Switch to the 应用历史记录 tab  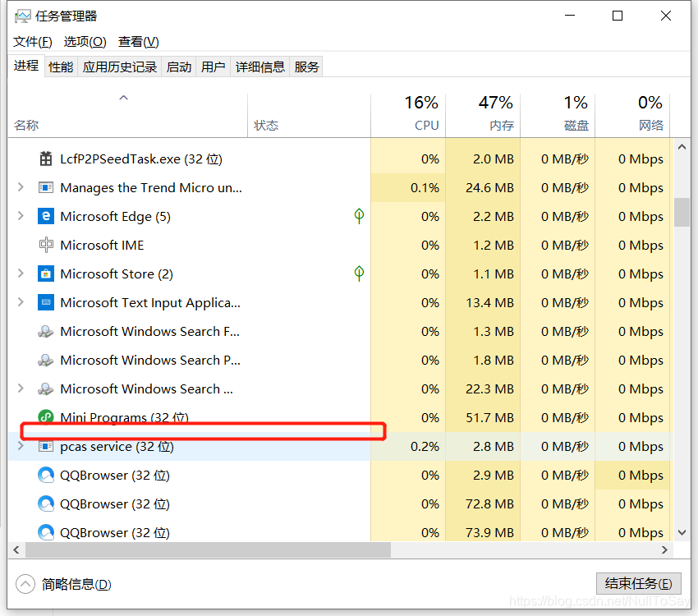click(120, 67)
